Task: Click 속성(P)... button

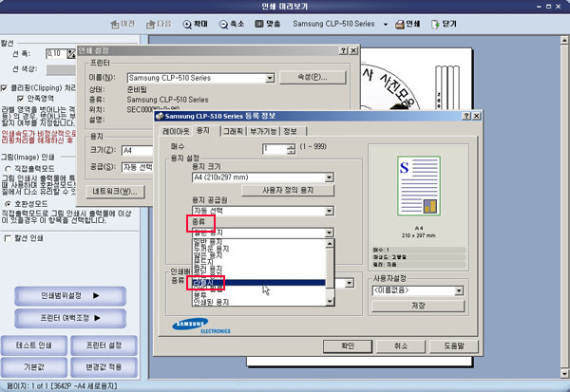Action: (313, 77)
